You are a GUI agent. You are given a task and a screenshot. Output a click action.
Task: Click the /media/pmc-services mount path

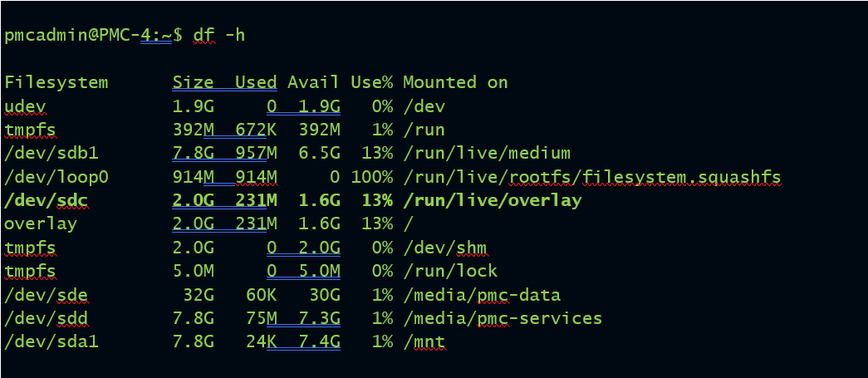pyautogui.click(x=503, y=319)
